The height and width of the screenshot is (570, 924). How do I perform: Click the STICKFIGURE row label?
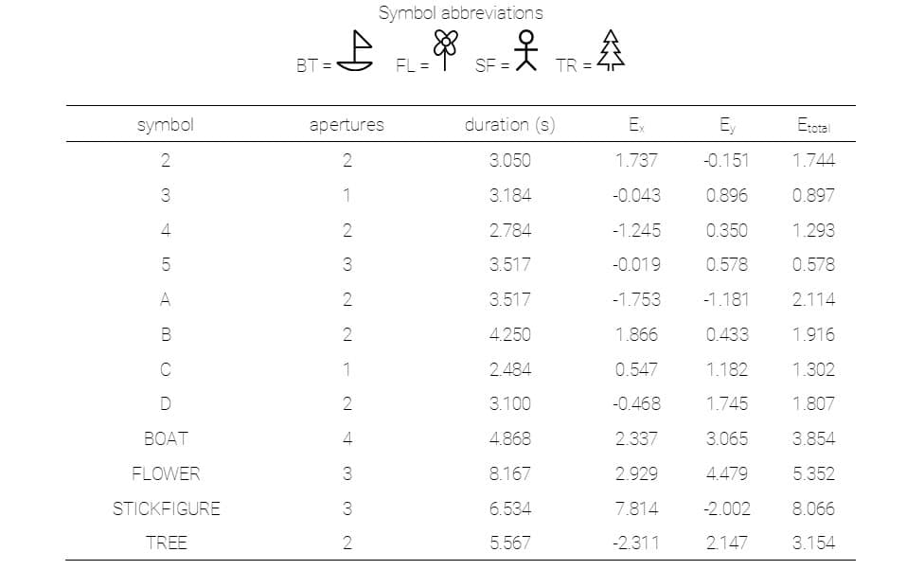click(x=166, y=508)
